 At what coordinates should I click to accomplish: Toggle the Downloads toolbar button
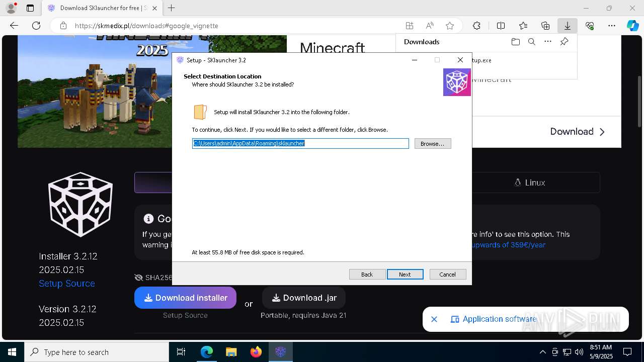tap(568, 26)
